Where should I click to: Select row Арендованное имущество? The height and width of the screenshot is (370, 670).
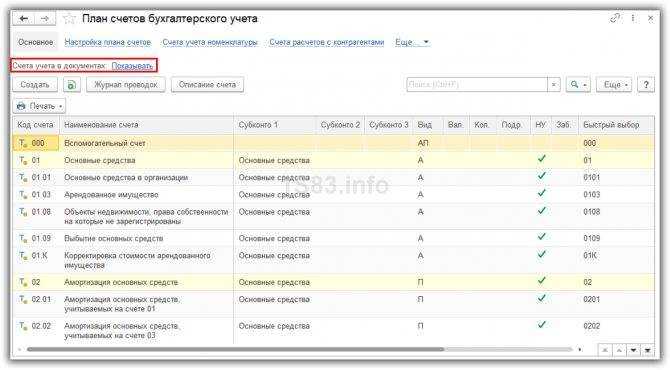(333, 194)
